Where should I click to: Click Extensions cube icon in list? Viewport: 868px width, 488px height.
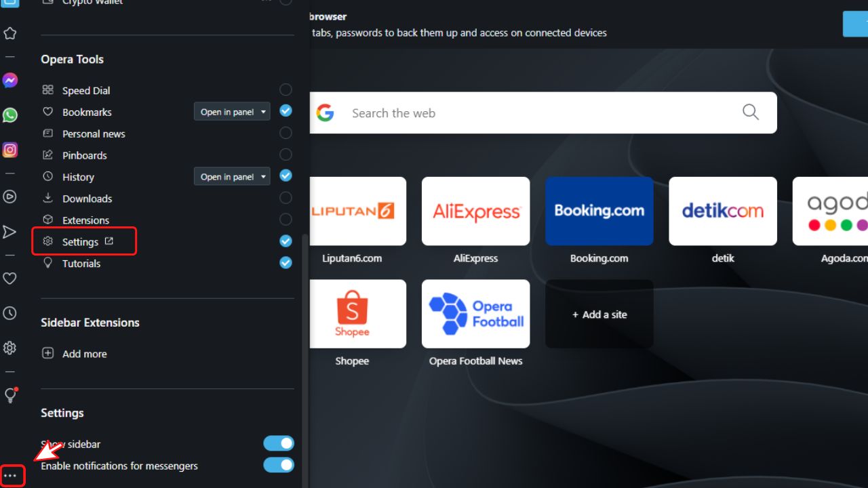47,220
